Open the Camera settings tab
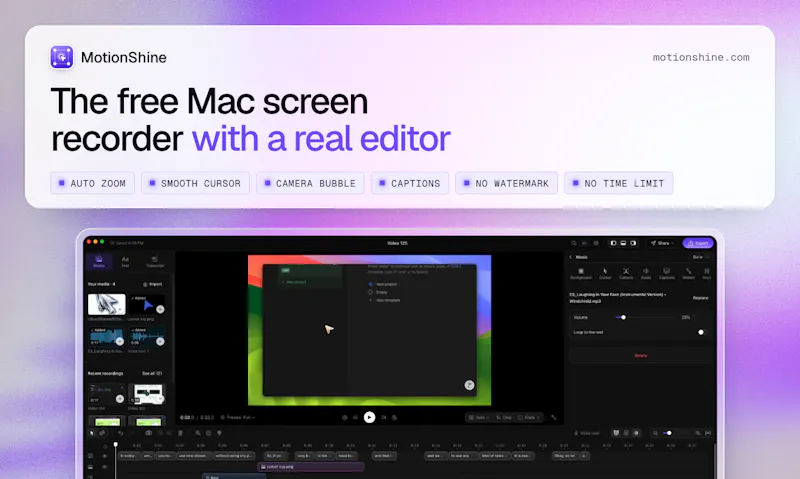Viewport: 800px width, 479px height. tap(626, 273)
